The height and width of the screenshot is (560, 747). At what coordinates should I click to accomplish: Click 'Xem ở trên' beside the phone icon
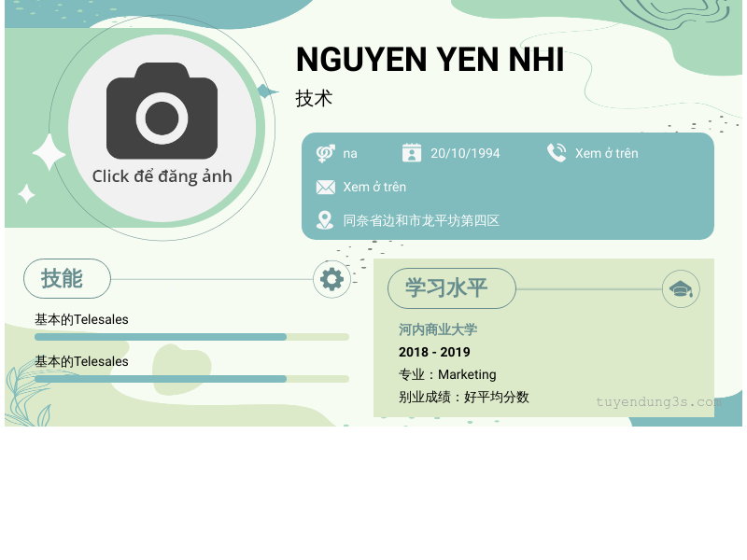click(606, 153)
